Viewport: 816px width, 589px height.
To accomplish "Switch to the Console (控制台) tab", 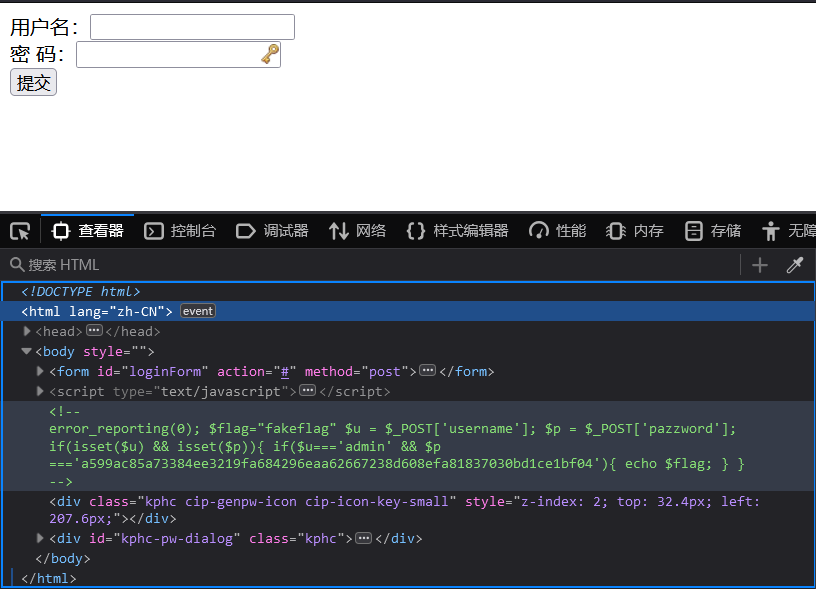I will point(180,231).
